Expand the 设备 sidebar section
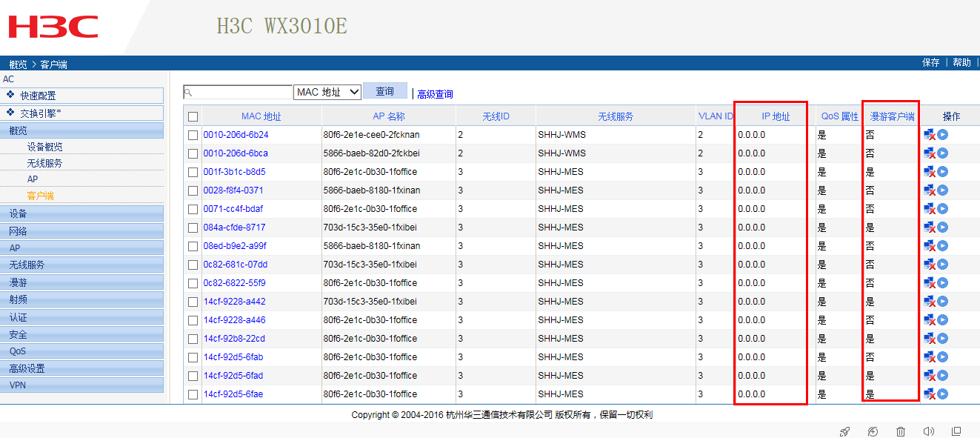This screenshot has height=438, width=980. tap(81, 213)
